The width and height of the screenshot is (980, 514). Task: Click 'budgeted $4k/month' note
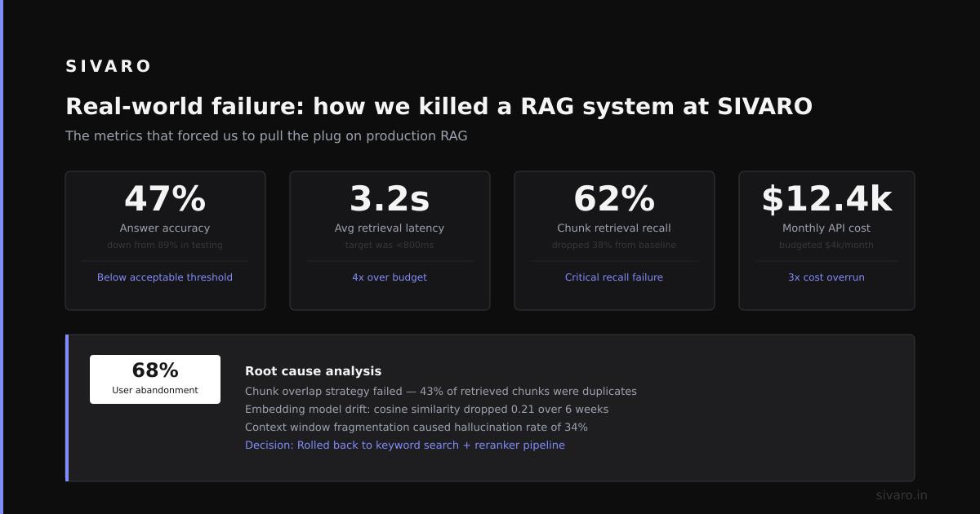point(826,245)
